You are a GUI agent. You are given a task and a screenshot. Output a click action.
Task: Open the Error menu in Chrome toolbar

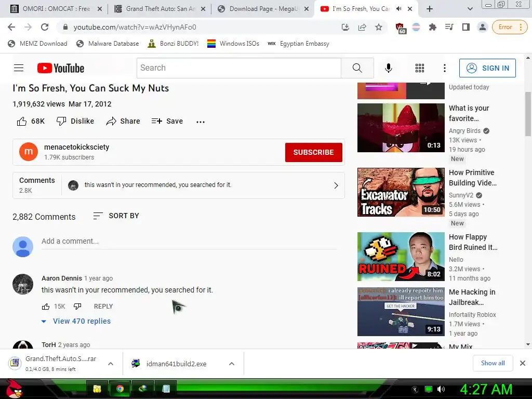(509, 27)
